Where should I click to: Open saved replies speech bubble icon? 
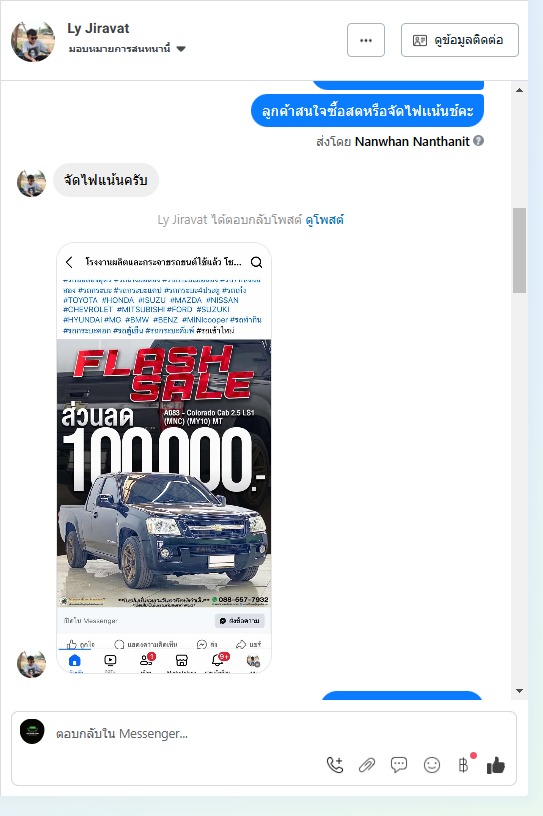pyautogui.click(x=399, y=764)
